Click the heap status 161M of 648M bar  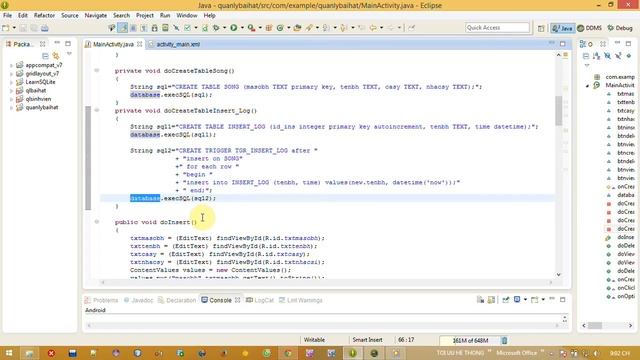[470, 340]
